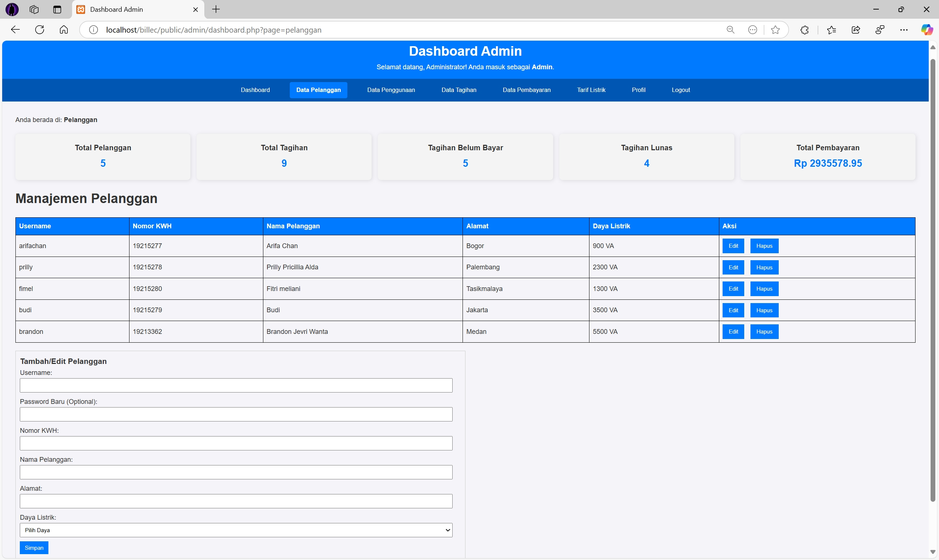Focus the Nomor KWH input field
The width and height of the screenshot is (939, 560).
click(x=236, y=443)
